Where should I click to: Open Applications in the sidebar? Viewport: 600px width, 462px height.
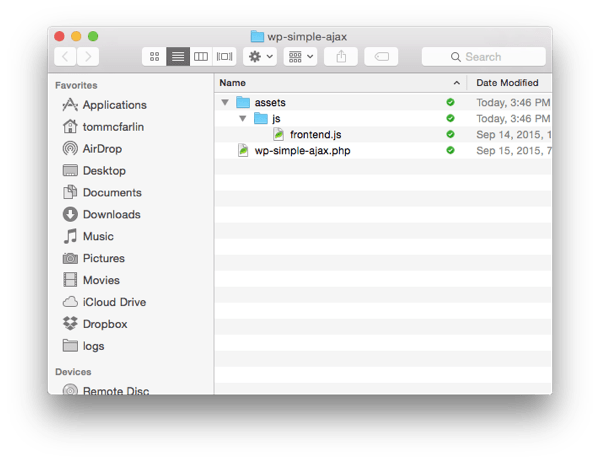pyautogui.click(x=114, y=105)
